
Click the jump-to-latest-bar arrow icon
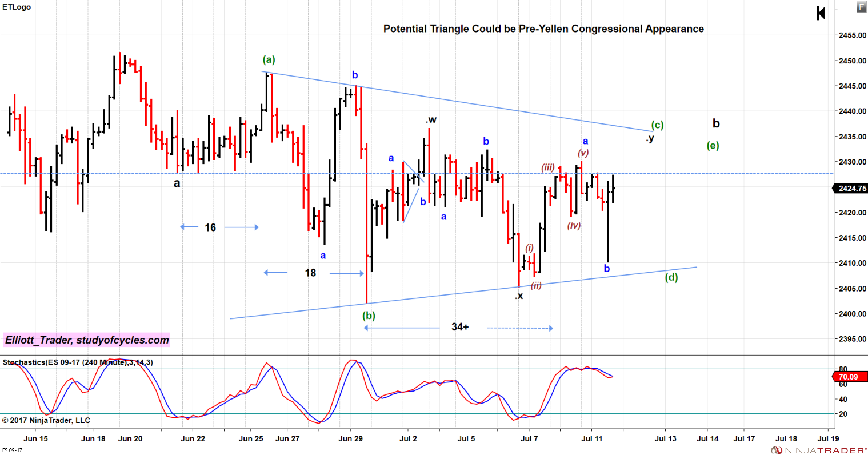[820, 13]
